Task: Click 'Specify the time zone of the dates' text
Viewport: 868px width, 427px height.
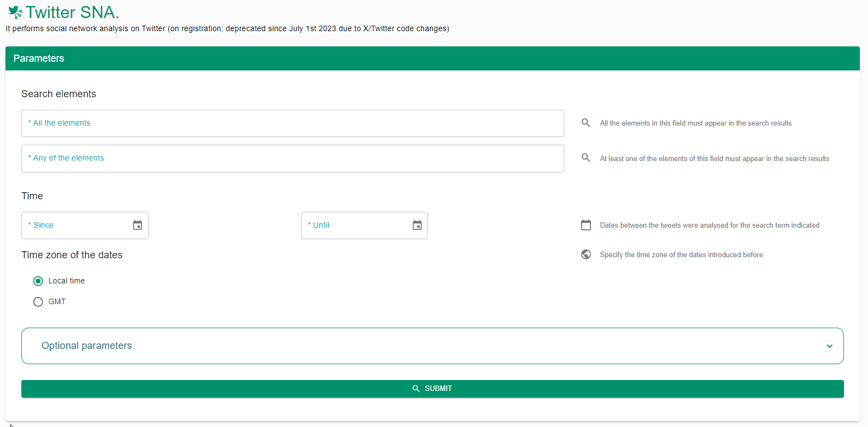Action: click(x=681, y=254)
